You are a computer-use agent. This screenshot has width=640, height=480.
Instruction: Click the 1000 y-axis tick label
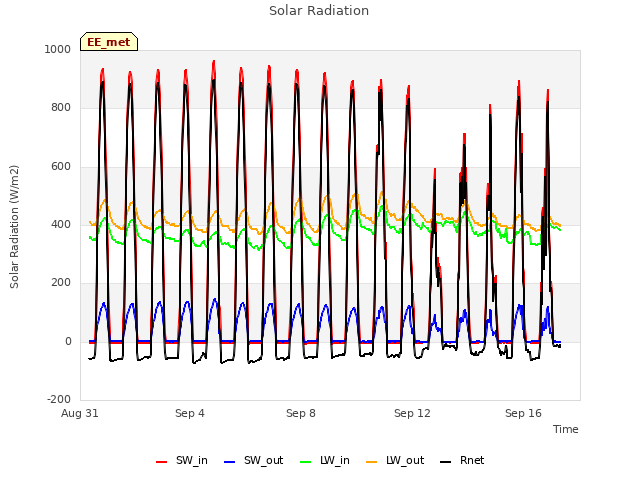pyautogui.click(x=58, y=49)
